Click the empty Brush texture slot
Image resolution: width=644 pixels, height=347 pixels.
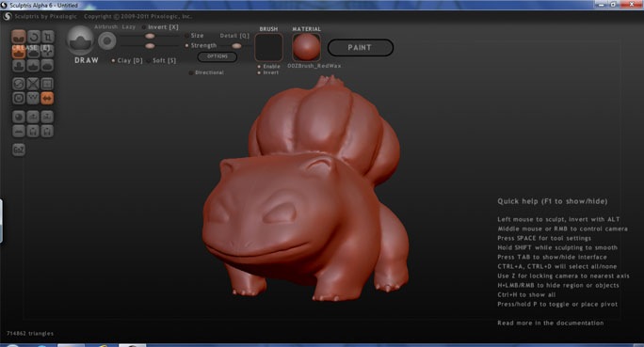268,47
